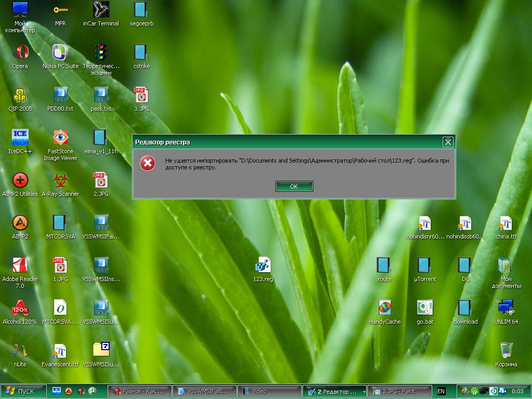Select the Nokia PC Suite icon

[60, 56]
